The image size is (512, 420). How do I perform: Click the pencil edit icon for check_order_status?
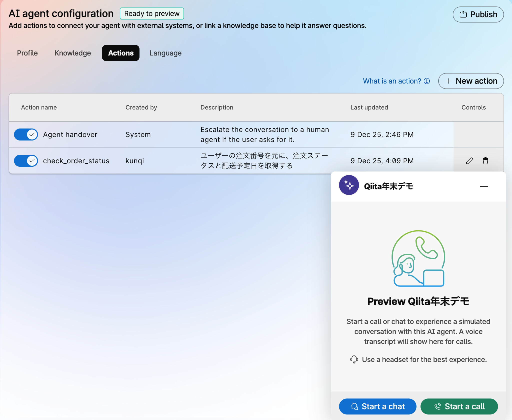pos(469,161)
